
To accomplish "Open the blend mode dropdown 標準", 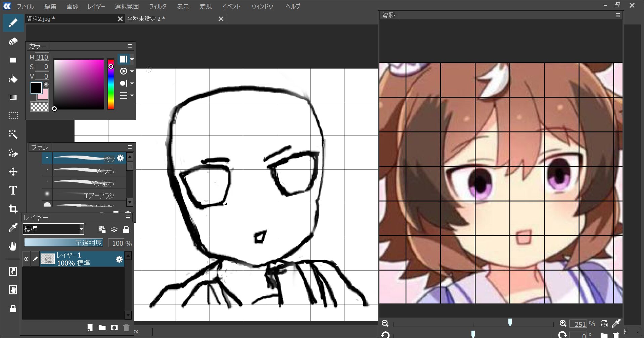I will (x=53, y=229).
